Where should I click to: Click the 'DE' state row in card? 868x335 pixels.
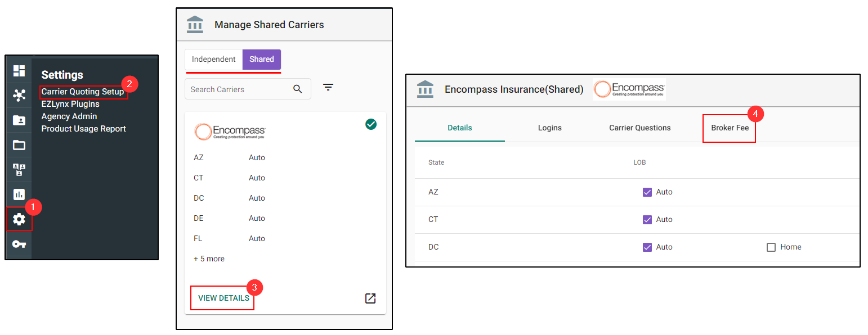coord(199,218)
